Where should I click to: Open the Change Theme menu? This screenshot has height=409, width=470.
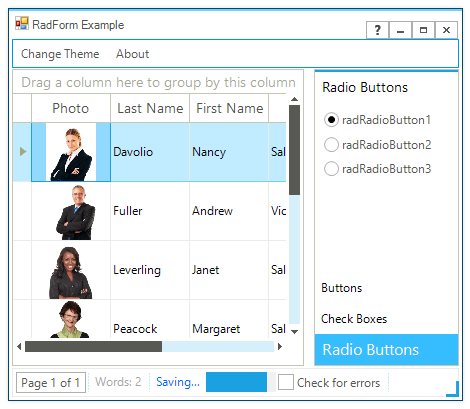60,54
